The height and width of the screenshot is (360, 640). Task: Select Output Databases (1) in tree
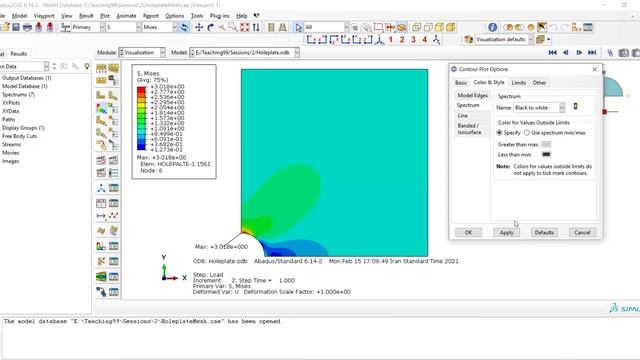[x=27, y=78]
